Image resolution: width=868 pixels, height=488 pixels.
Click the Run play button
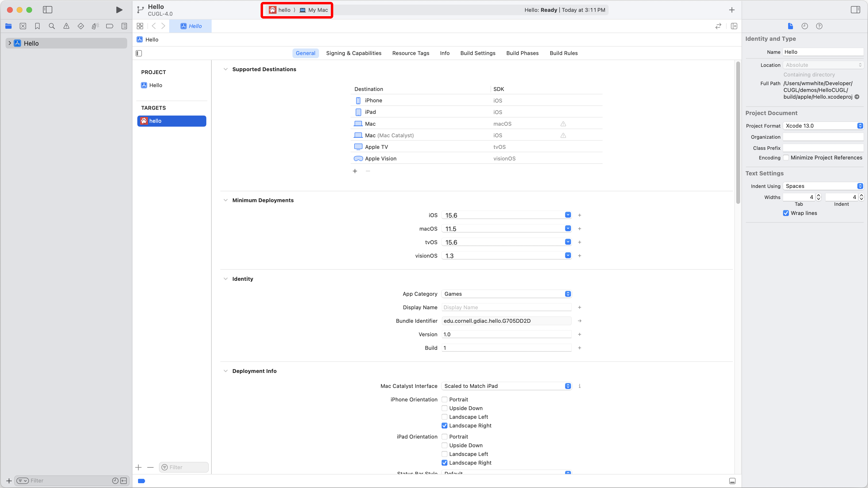[119, 10]
